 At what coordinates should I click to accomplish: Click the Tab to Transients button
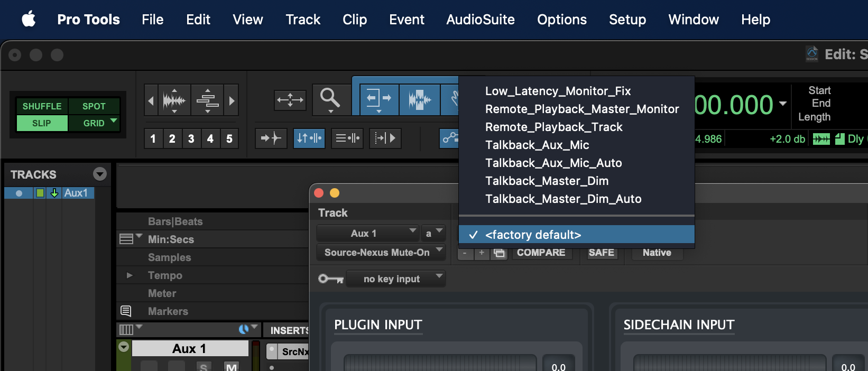pos(271,138)
